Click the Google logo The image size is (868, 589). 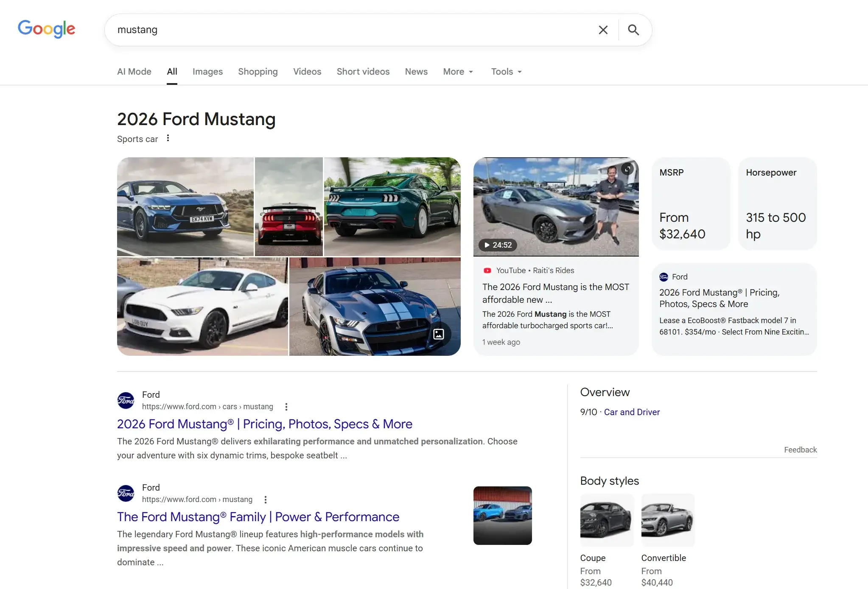tap(47, 29)
